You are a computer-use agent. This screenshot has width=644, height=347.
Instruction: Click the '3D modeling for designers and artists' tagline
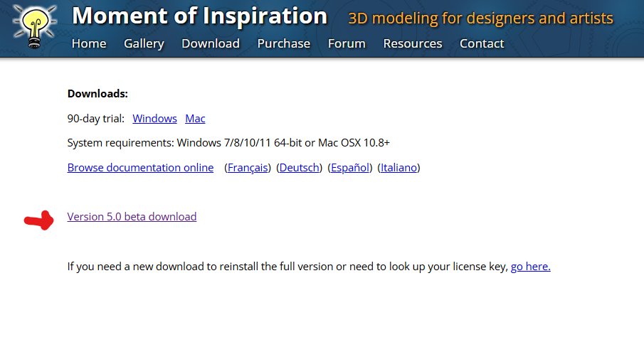[480, 18]
